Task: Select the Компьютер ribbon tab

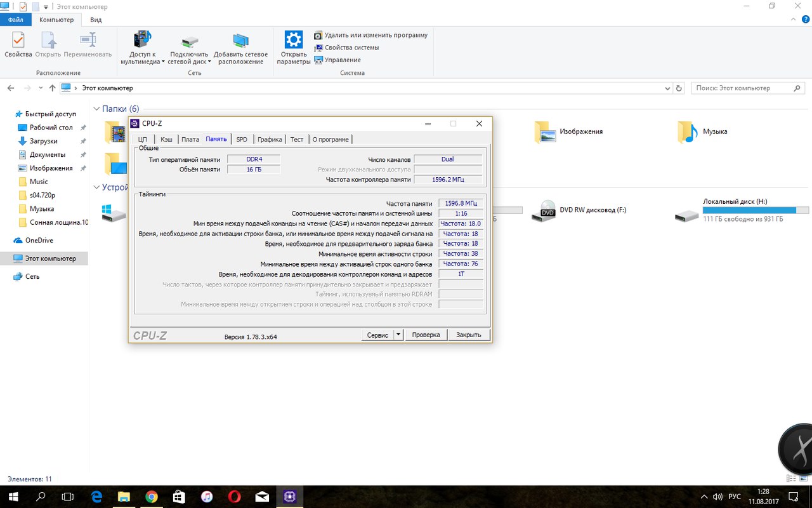Action: coord(56,20)
